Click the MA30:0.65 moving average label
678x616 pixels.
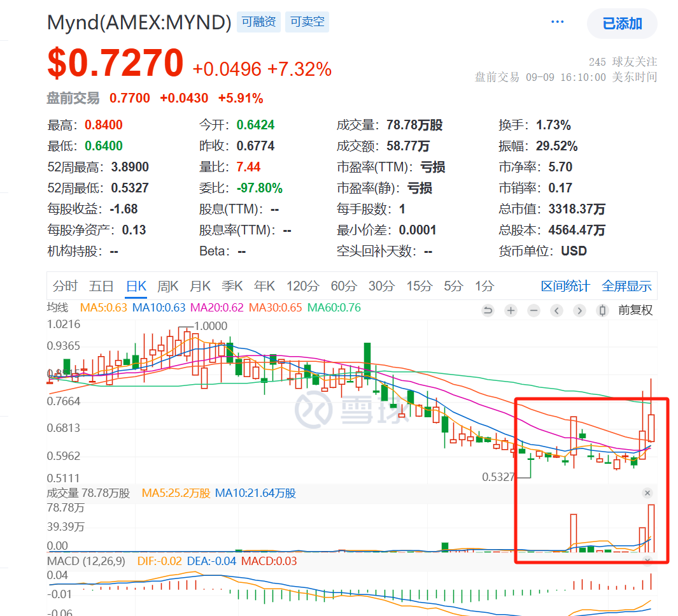[x=276, y=308]
